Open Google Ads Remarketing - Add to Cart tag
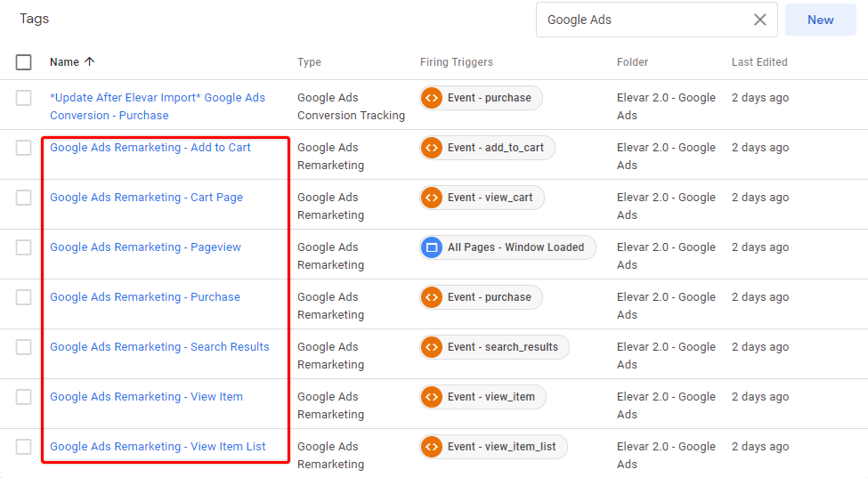This screenshot has width=868, height=478. pyautogui.click(x=150, y=148)
